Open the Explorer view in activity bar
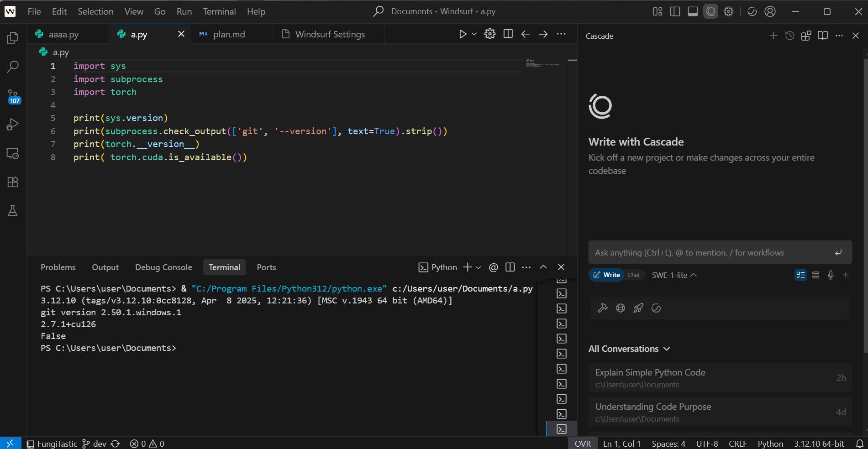 tap(13, 38)
